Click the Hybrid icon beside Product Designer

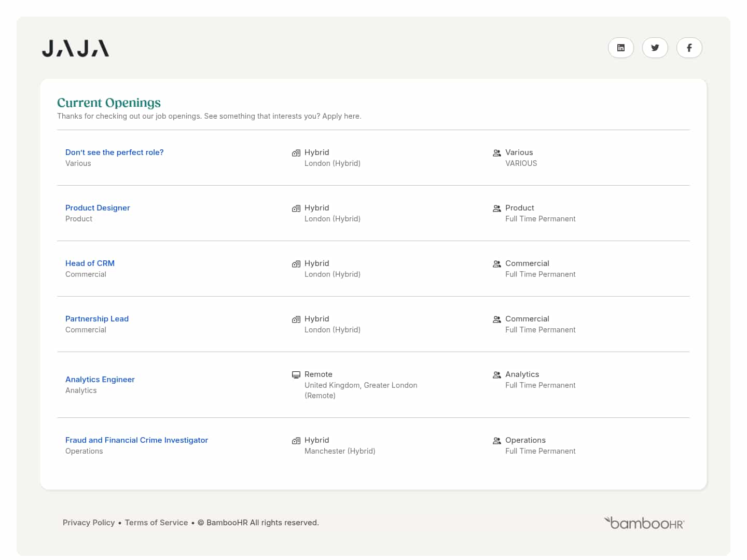pos(296,208)
